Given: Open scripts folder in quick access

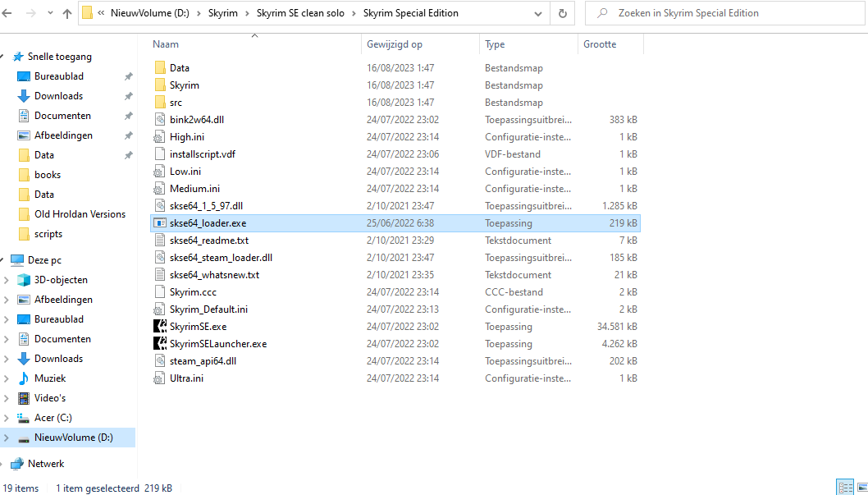Looking at the screenshot, I should pos(48,234).
